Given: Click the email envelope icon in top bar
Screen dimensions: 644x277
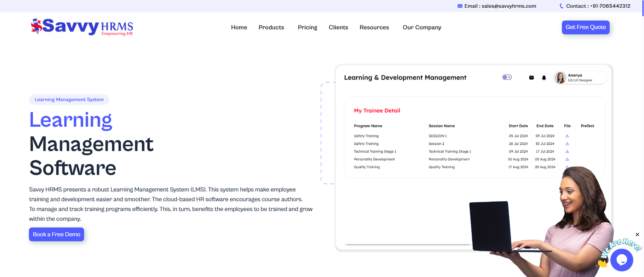Looking at the screenshot, I should pyautogui.click(x=460, y=6).
